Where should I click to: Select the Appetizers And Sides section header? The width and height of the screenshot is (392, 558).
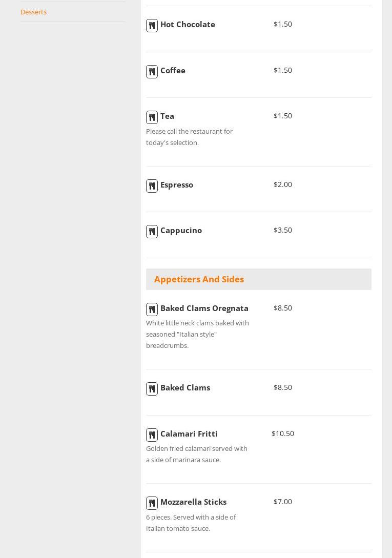click(199, 279)
